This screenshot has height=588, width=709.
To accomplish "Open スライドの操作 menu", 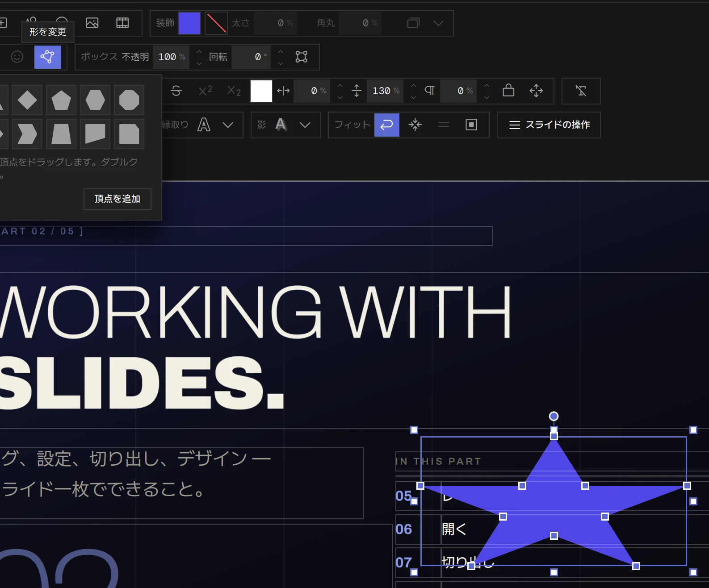I will click(x=549, y=125).
